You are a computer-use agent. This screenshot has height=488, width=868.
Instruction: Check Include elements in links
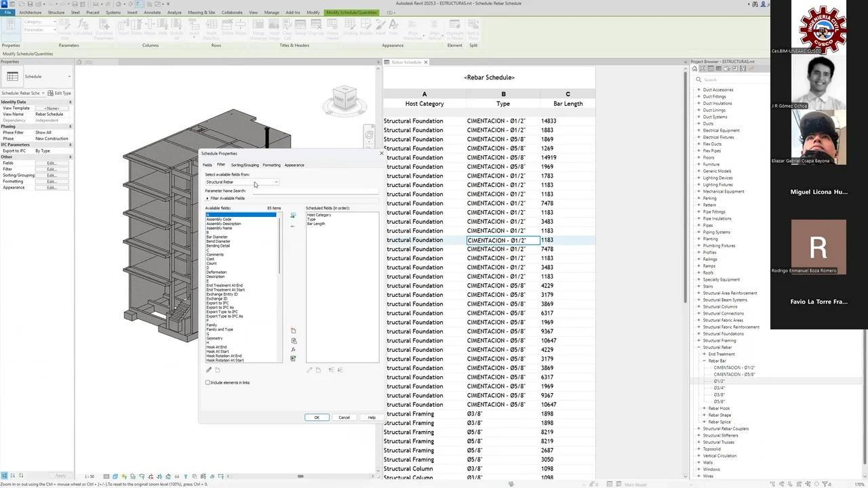[x=208, y=382]
